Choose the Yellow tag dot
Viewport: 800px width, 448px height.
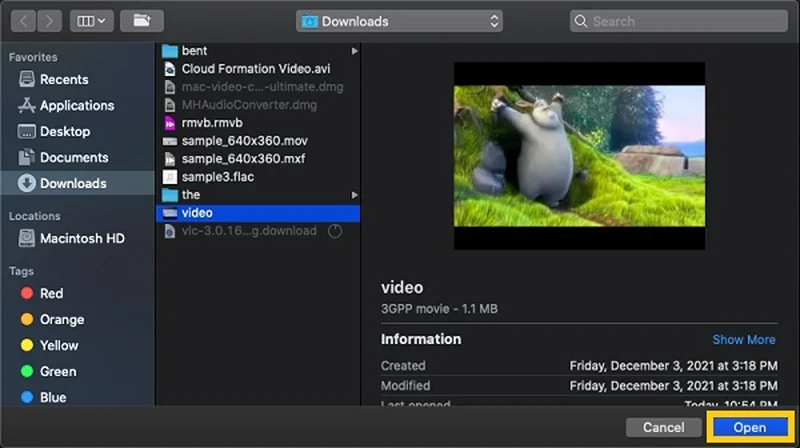coord(27,345)
